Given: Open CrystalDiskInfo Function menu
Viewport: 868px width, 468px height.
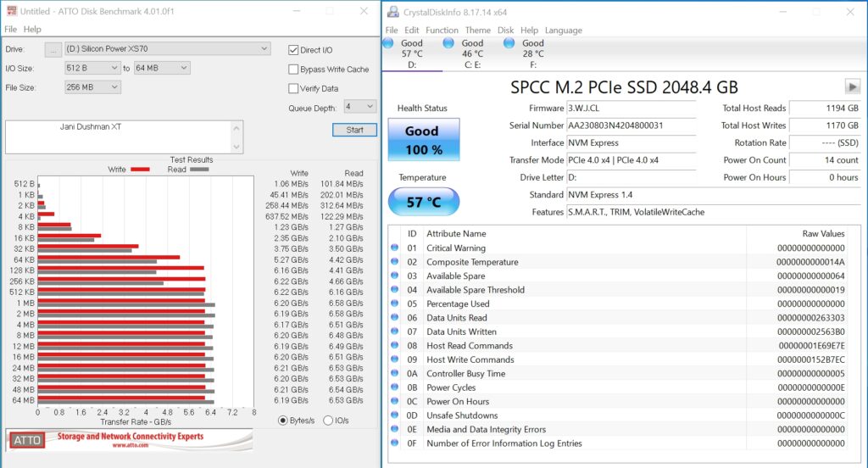Looking at the screenshot, I should click(x=442, y=30).
